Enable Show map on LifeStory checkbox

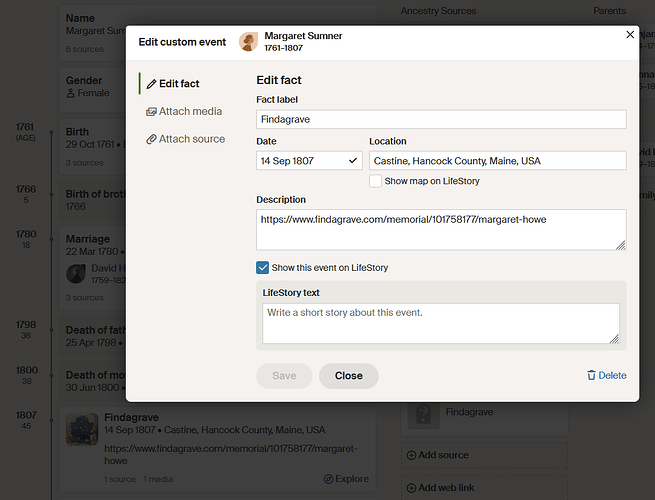point(375,181)
